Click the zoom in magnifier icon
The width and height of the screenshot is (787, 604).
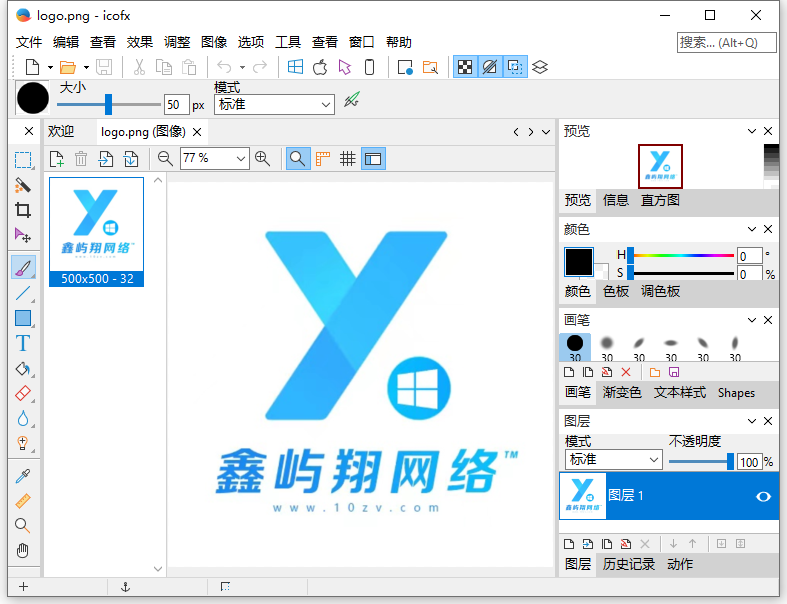[263, 159]
